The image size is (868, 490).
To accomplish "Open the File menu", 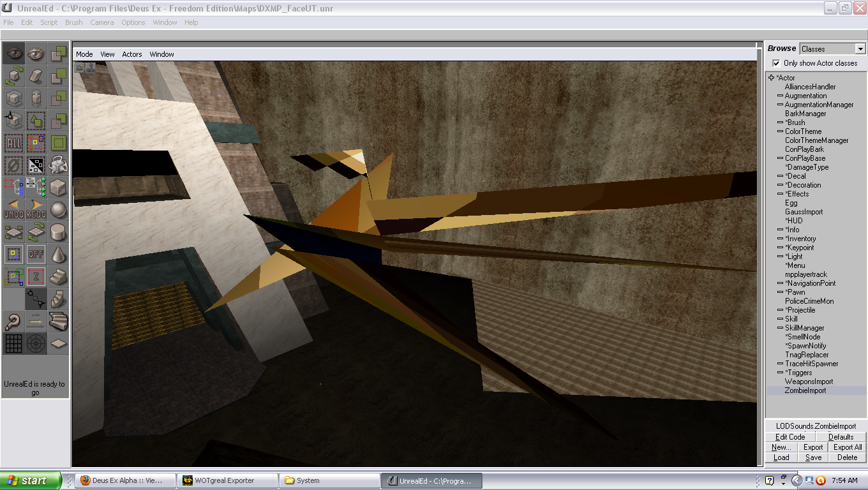I will [8, 22].
